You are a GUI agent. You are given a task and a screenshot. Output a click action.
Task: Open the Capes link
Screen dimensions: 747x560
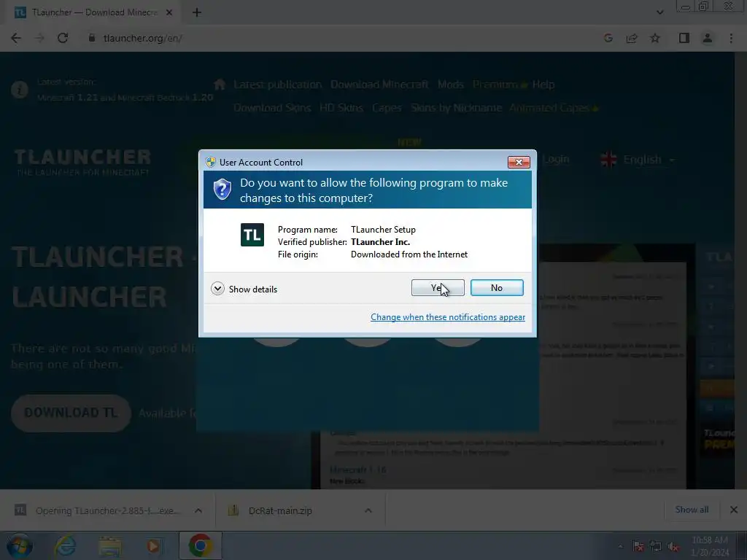point(387,108)
